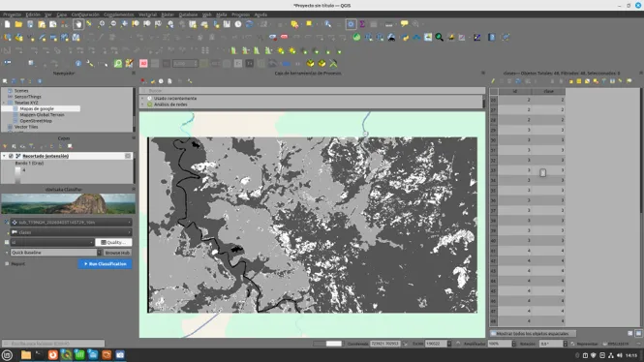Toggle editing pencil in attribute table
Viewport: 644px width, 362px height.
pos(493,81)
